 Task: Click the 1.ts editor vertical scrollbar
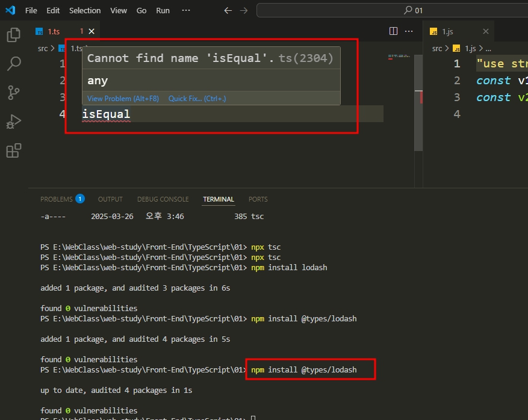[x=418, y=103]
